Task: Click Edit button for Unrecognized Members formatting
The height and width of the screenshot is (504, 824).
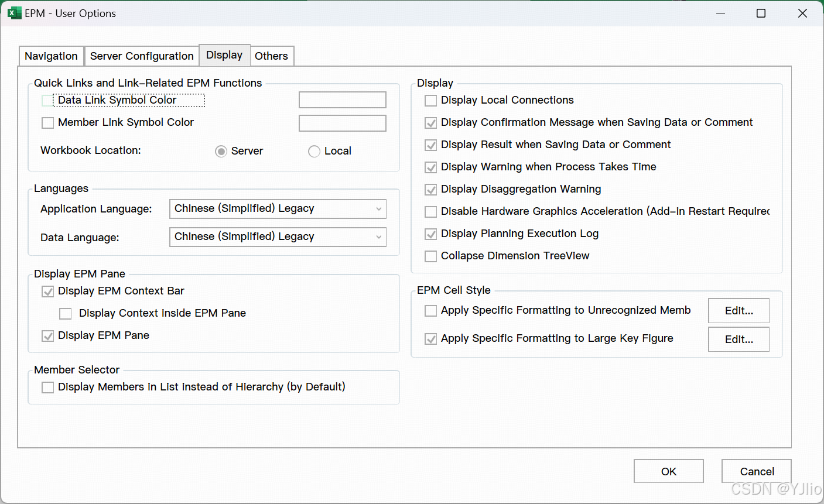Action: pos(738,311)
